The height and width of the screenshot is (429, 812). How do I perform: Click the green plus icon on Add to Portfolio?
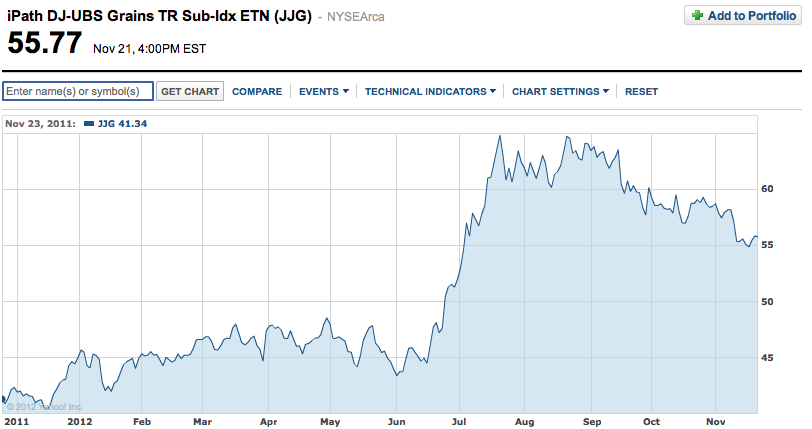697,16
